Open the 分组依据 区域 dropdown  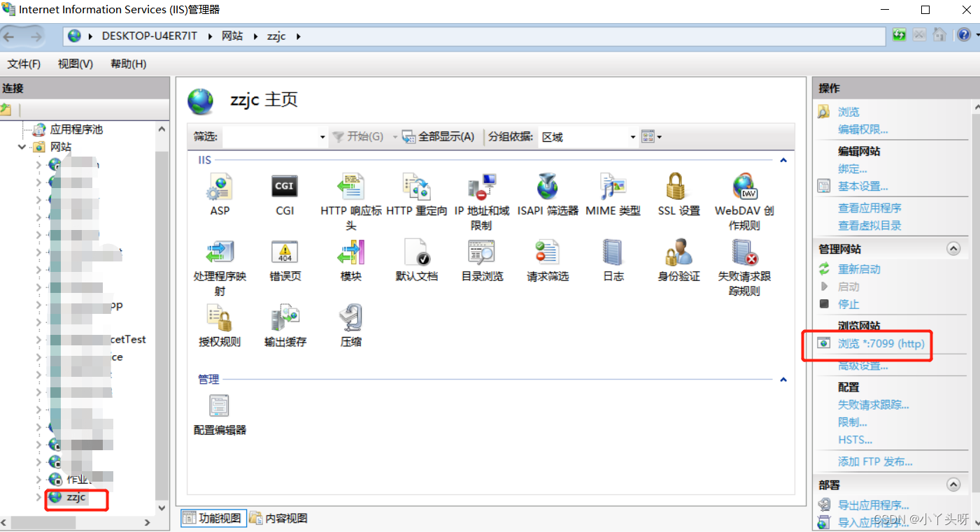pyautogui.click(x=588, y=137)
